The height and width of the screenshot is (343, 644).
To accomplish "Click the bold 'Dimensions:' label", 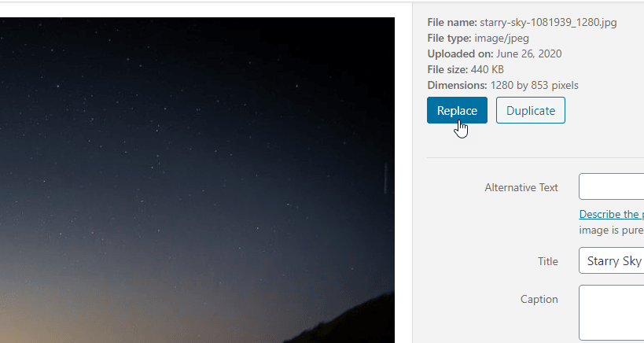I will point(457,86).
